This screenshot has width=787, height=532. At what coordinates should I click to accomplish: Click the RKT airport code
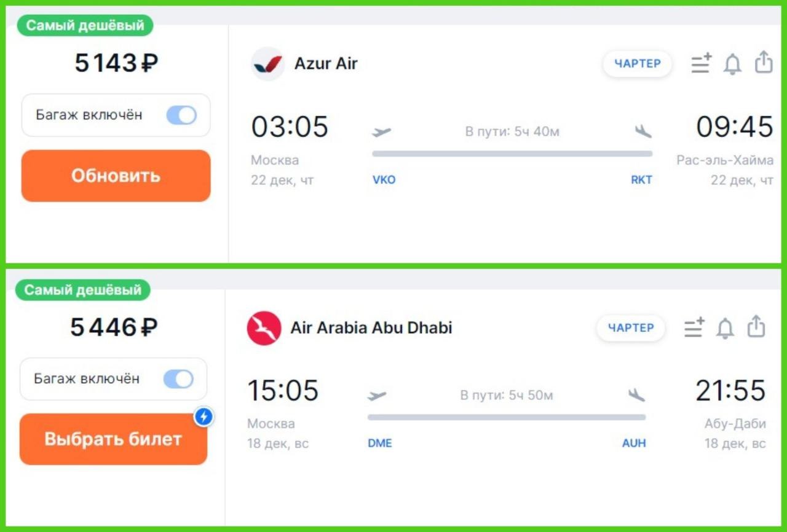coord(641,180)
